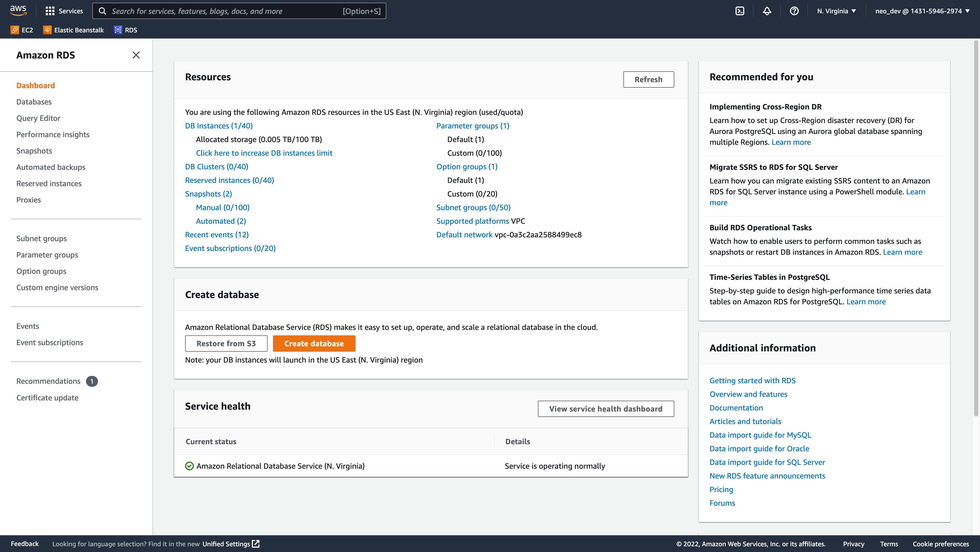Screen dimensions: 980x552
Task: Click the Elastic Beanstalk shortcut icon
Action: click(47, 30)
